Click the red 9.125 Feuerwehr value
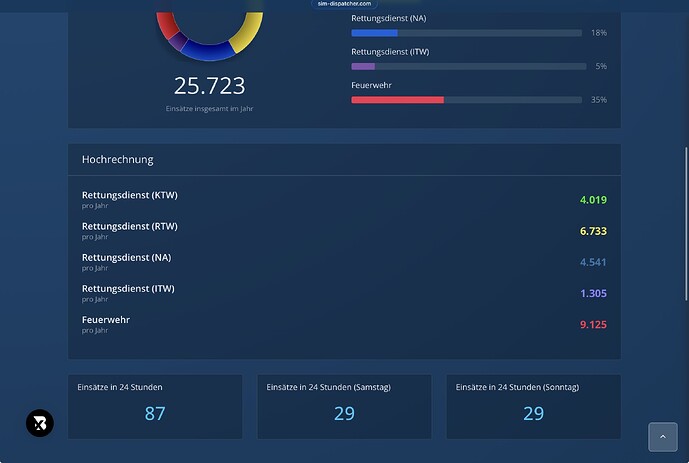Screen dimensions: 689x463 (x=593, y=325)
